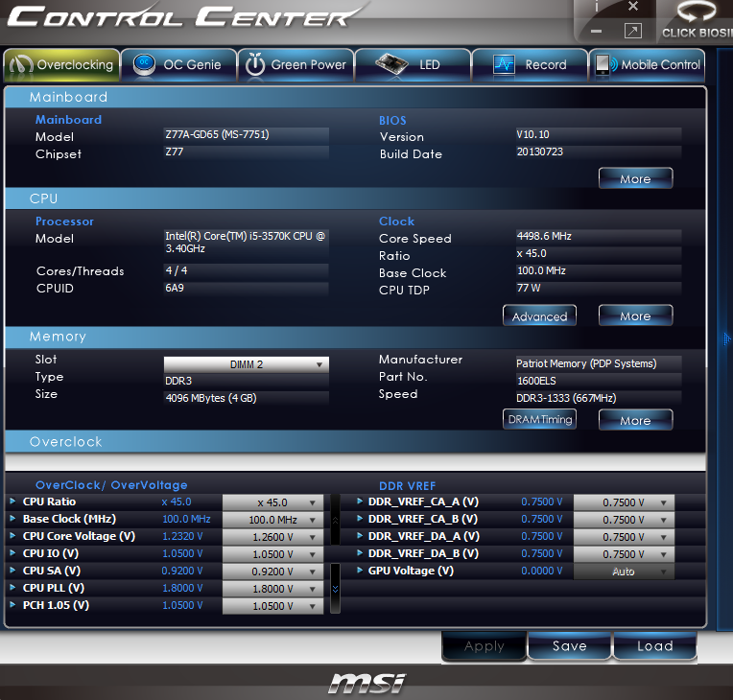
Task: Open the Record tab
Action: pyautogui.click(x=530, y=65)
